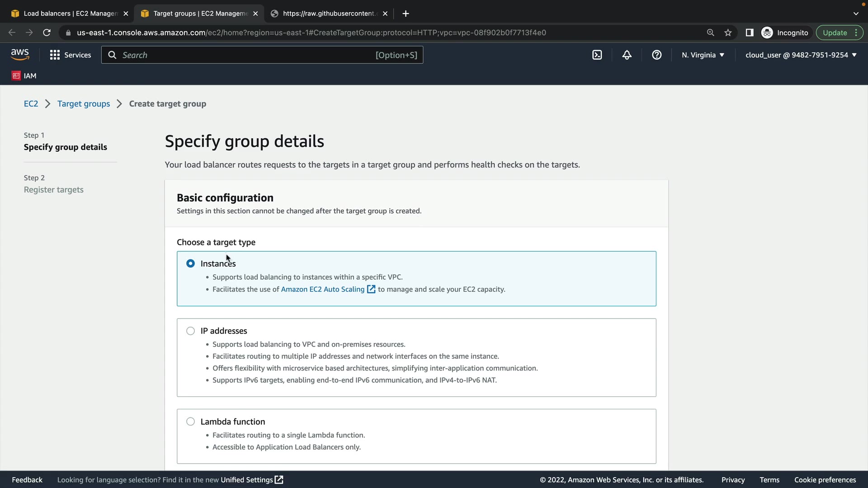This screenshot has width=868, height=488.
Task: Expand the N. Virginia region dropdown
Action: pos(703,55)
